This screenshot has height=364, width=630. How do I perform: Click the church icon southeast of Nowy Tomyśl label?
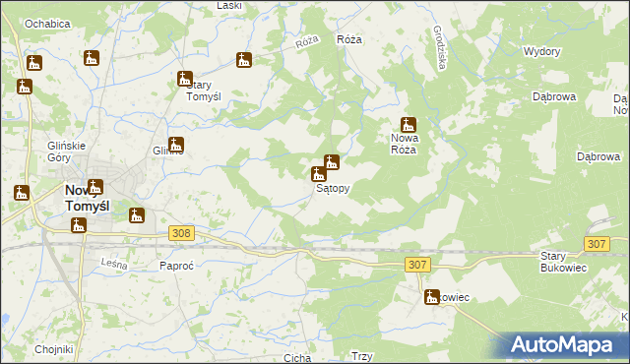(137, 215)
